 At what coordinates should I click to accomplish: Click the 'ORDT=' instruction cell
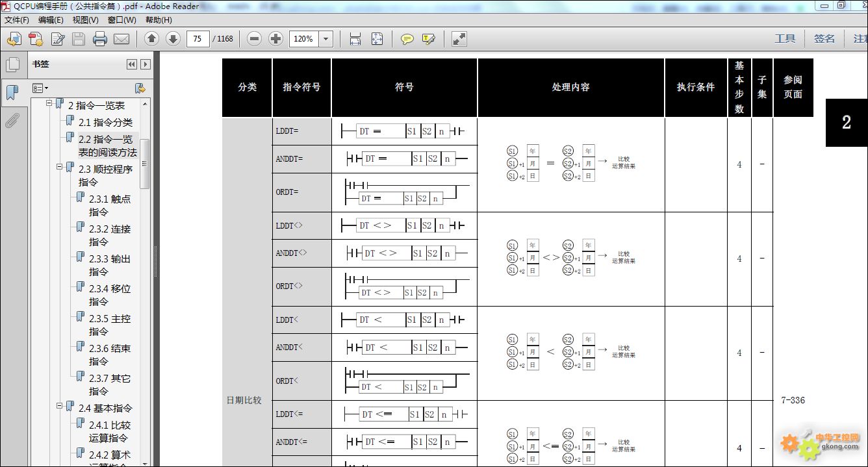pos(301,192)
